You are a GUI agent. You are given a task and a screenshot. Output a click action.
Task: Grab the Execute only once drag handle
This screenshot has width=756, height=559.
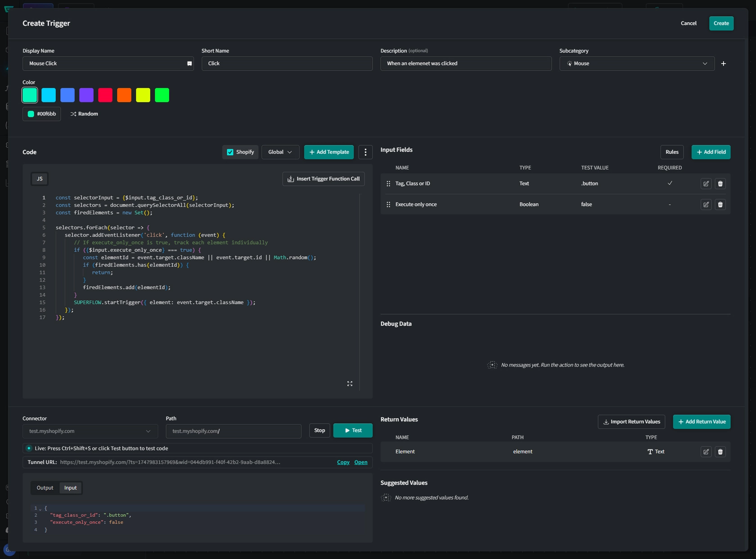[x=388, y=205]
